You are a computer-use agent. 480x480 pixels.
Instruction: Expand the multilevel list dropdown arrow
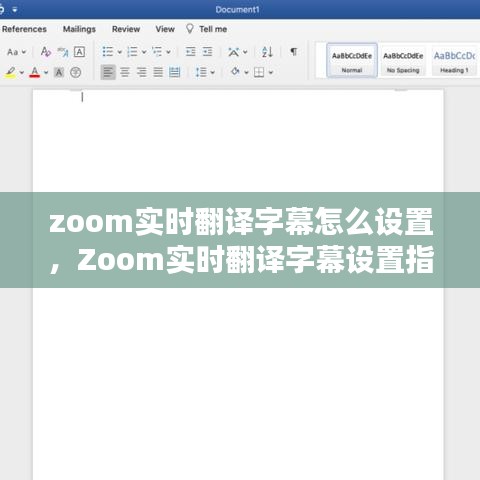click(x=168, y=52)
